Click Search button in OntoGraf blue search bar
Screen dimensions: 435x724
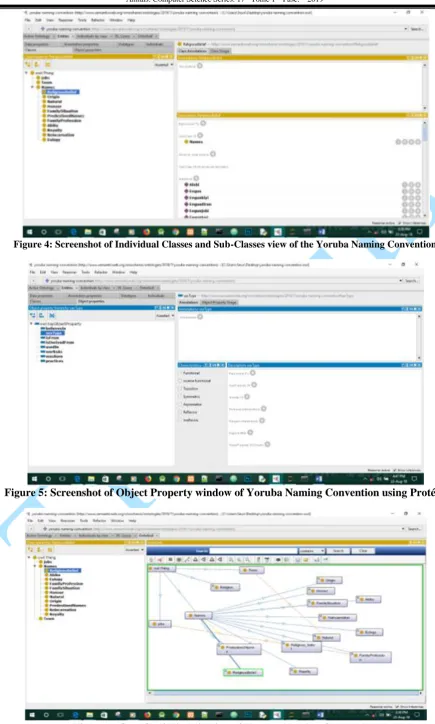tap(338, 551)
